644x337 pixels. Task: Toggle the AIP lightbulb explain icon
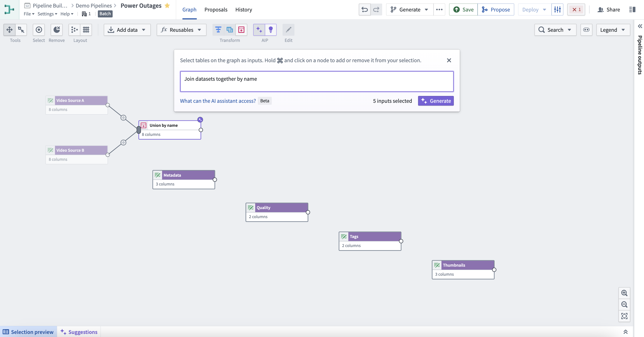point(271,30)
